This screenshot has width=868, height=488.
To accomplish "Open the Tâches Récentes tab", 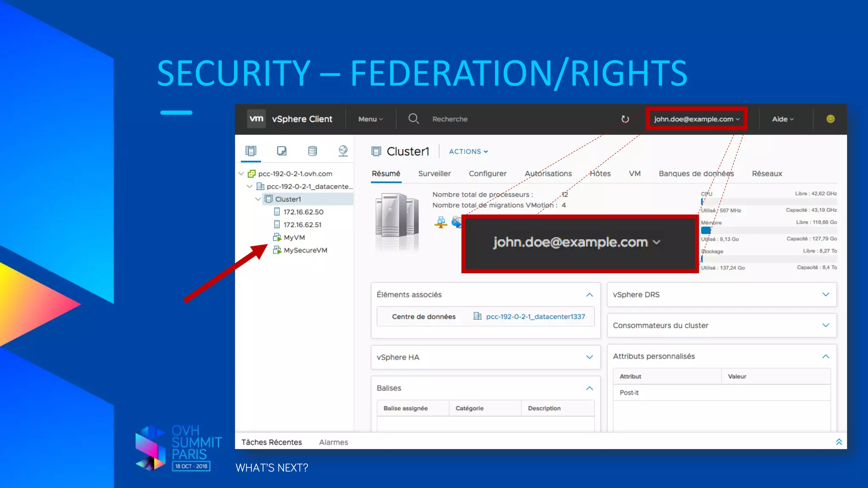I will click(272, 442).
